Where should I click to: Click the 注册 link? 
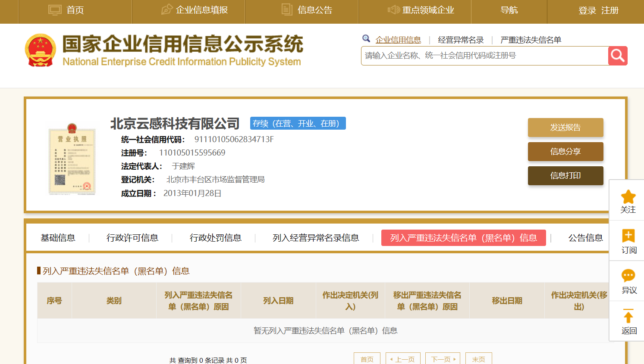pyautogui.click(x=610, y=10)
